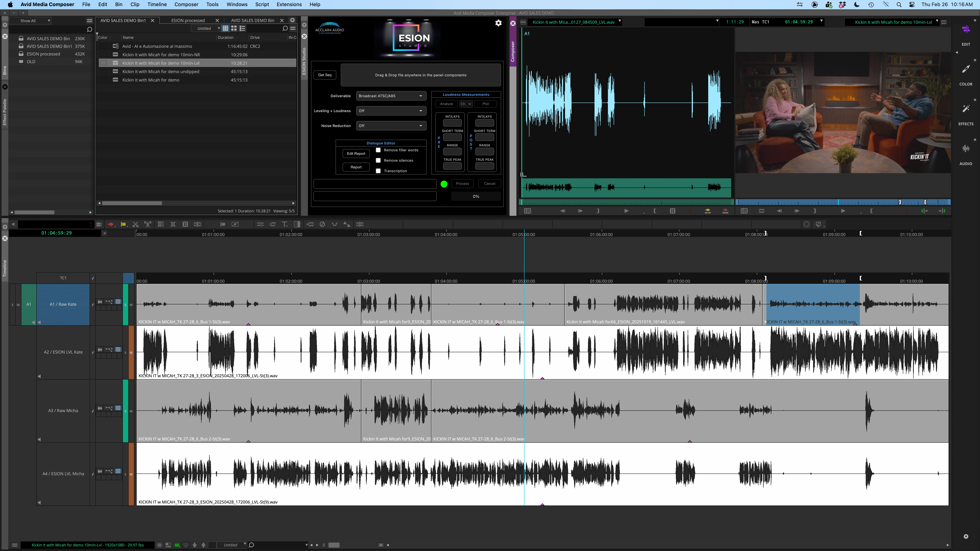Open the Timeline menu in menu bar
Screen dimensions: 980x551
[x=157, y=5]
